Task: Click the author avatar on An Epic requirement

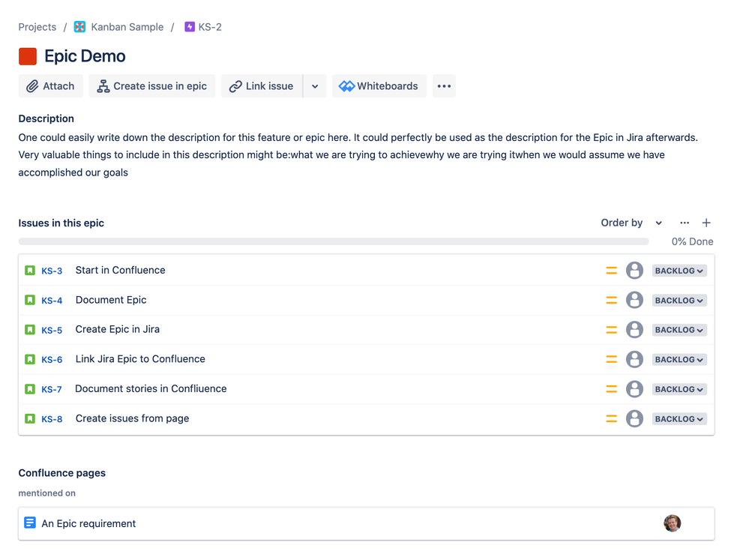Action: pyautogui.click(x=672, y=523)
